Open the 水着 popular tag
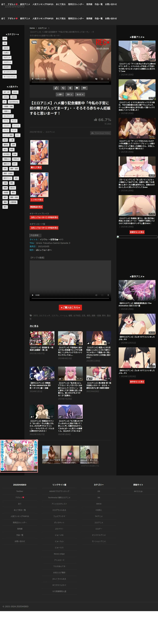 click(5, 183)
